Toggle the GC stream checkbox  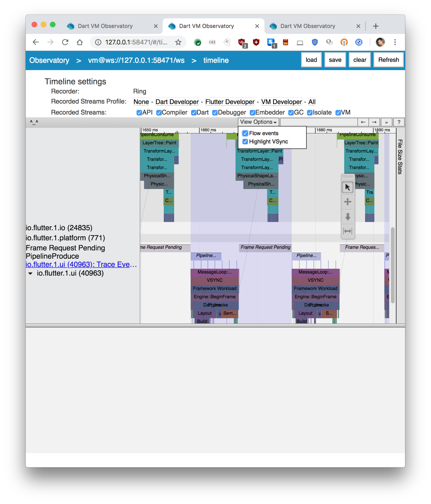tap(291, 112)
